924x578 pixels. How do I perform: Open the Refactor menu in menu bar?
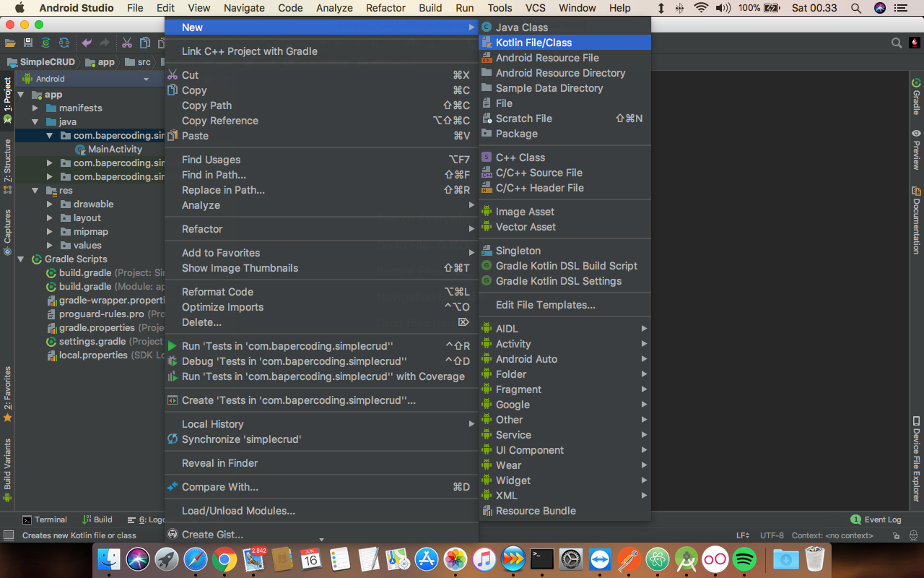(385, 8)
